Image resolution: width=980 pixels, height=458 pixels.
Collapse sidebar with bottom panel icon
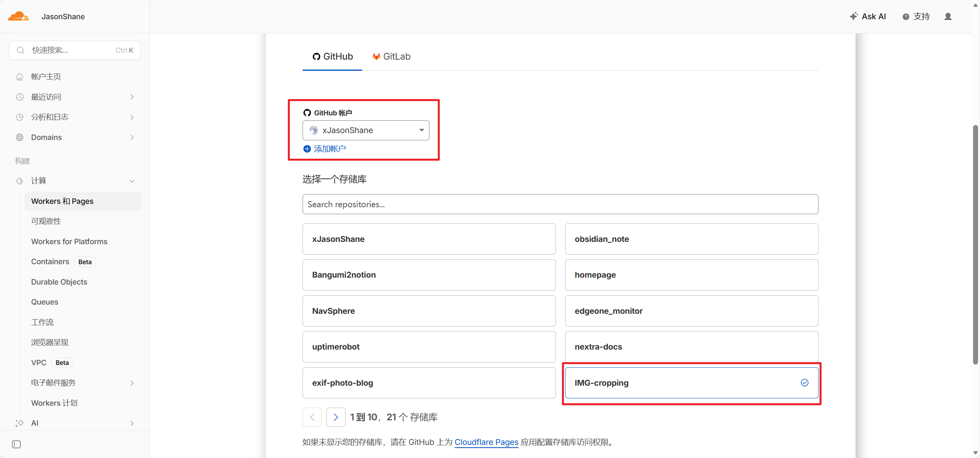(x=16, y=444)
